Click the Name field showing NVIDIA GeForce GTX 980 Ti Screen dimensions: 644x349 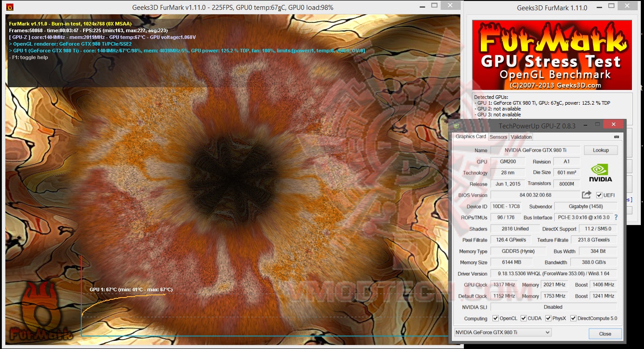point(535,150)
